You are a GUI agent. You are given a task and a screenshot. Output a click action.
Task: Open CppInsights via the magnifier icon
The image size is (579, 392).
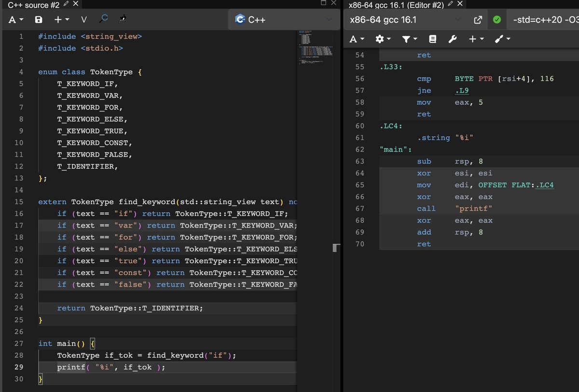click(103, 19)
